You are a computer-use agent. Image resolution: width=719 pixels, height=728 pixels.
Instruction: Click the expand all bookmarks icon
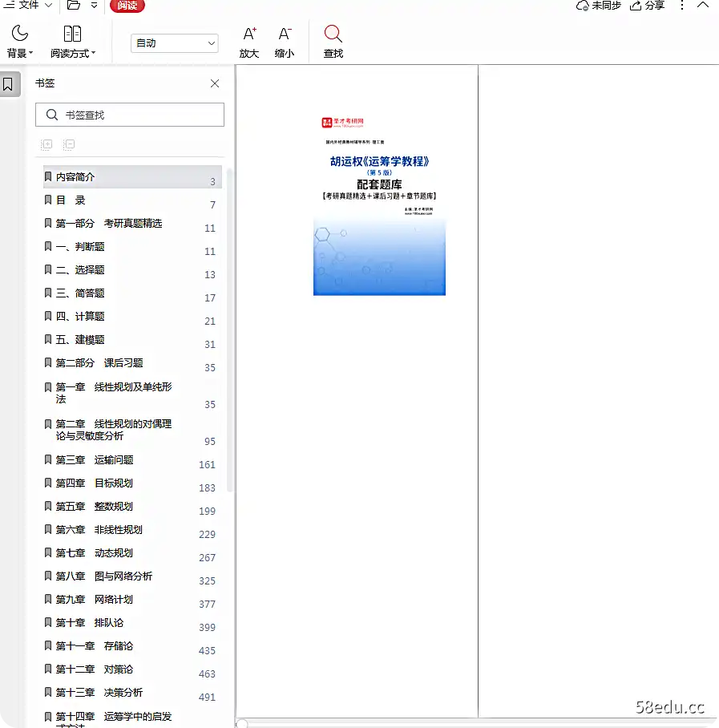(x=46, y=144)
